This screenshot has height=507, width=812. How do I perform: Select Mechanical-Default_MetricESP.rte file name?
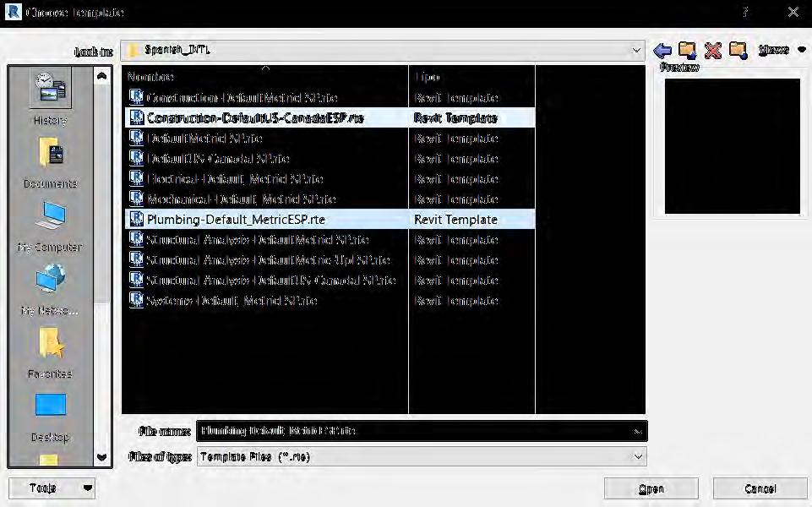click(242, 199)
